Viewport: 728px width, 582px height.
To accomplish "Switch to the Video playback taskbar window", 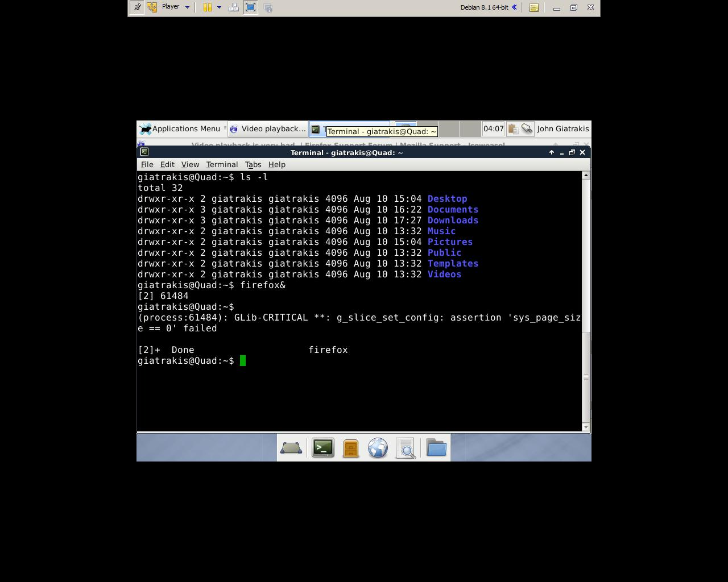I will click(x=268, y=129).
